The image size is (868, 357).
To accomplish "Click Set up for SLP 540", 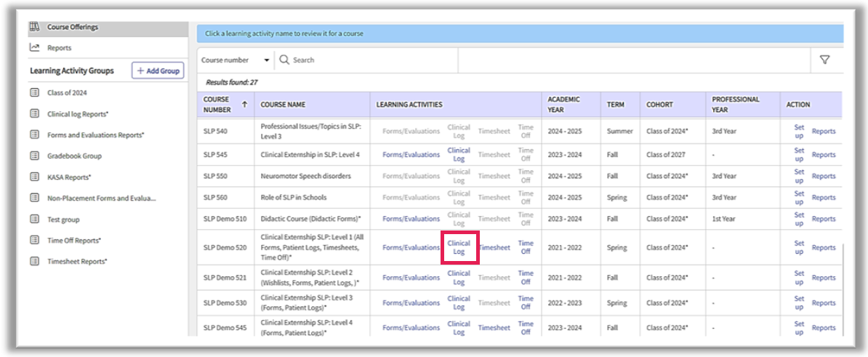I will click(x=799, y=132).
